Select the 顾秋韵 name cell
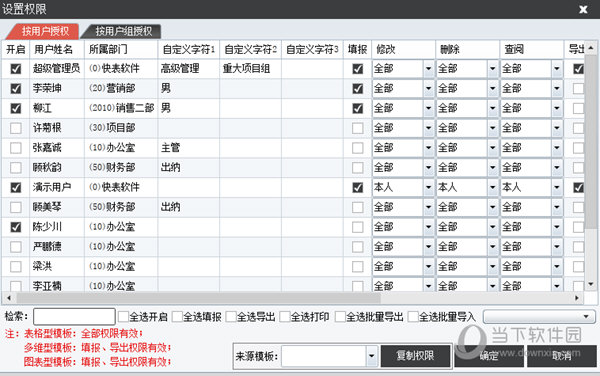Image resolution: width=600 pixels, height=376 pixels. point(57,168)
